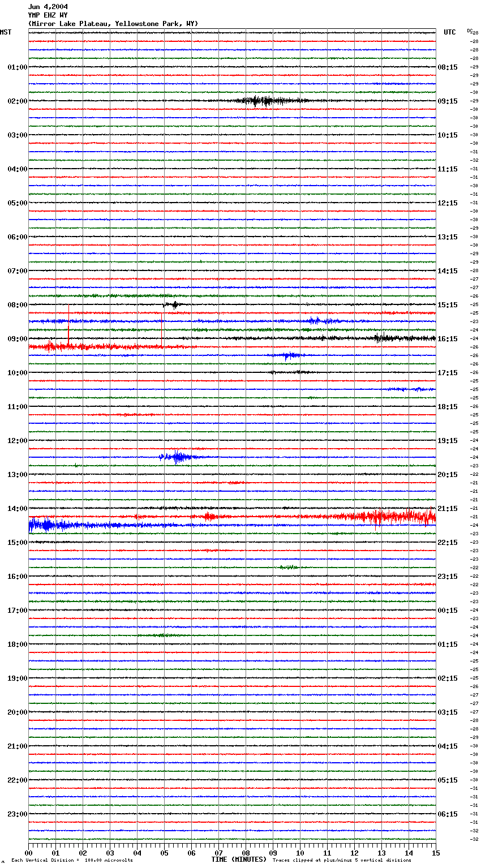Select the 14:00 MST time label
The image size is (481, 868).
[18, 509]
